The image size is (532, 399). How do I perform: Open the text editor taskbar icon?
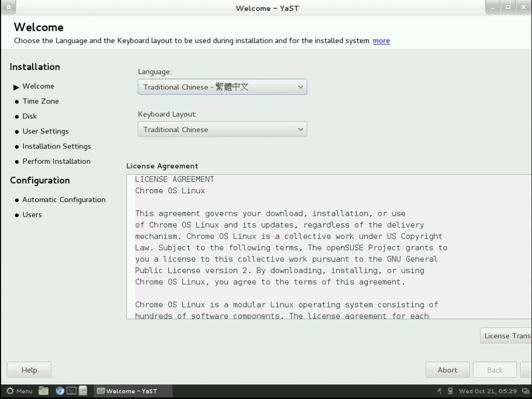(83, 391)
